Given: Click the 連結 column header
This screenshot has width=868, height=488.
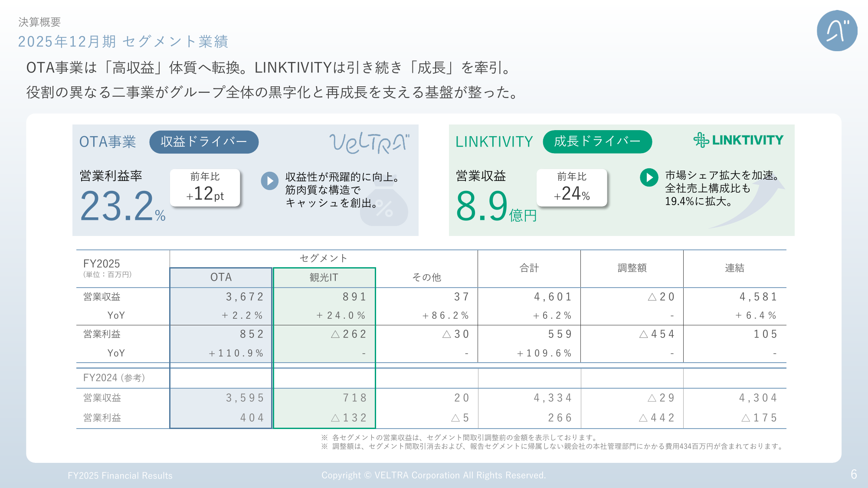Looking at the screenshot, I should click(734, 268).
